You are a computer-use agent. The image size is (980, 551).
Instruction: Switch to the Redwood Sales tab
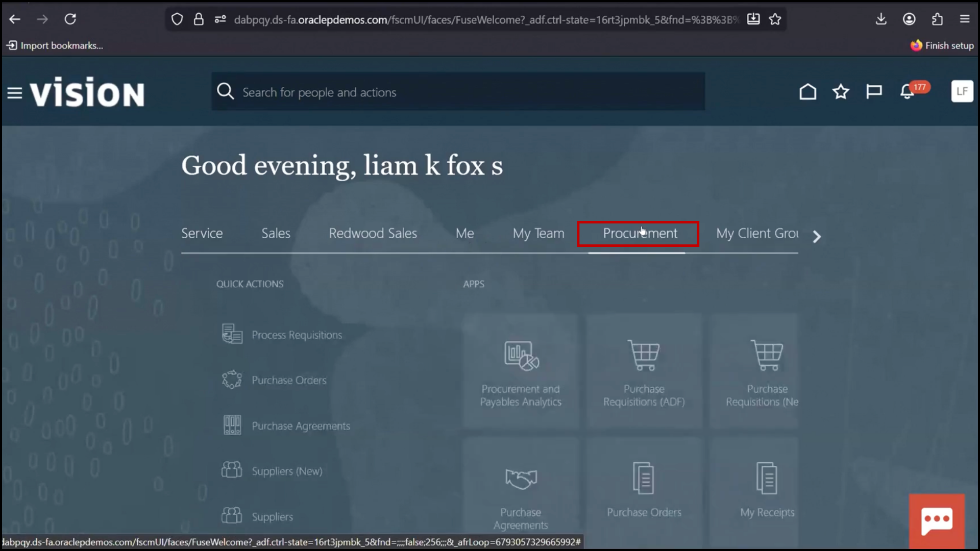click(x=373, y=233)
